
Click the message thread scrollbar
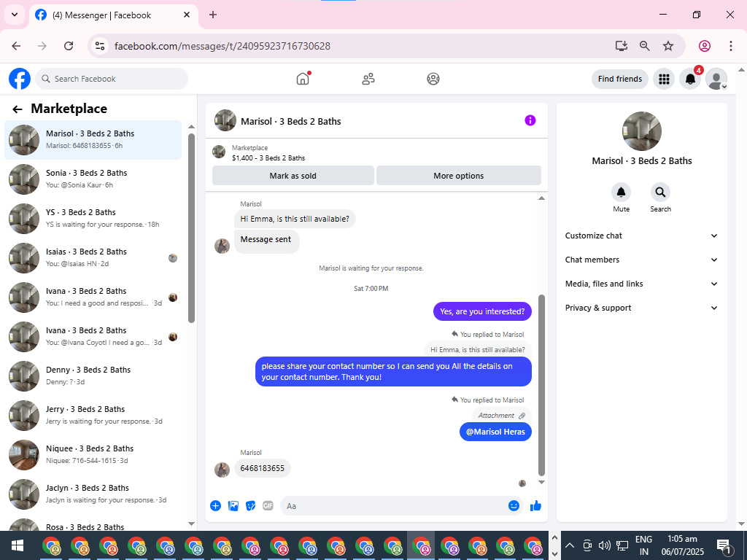(541, 385)
